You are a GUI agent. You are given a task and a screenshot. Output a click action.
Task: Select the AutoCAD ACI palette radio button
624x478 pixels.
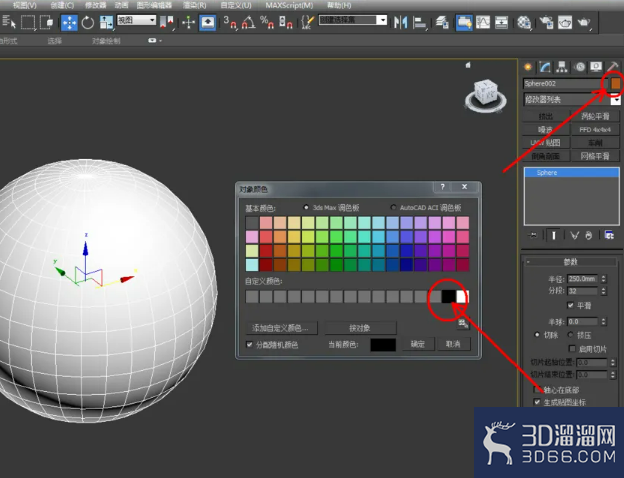pos(393,207)
